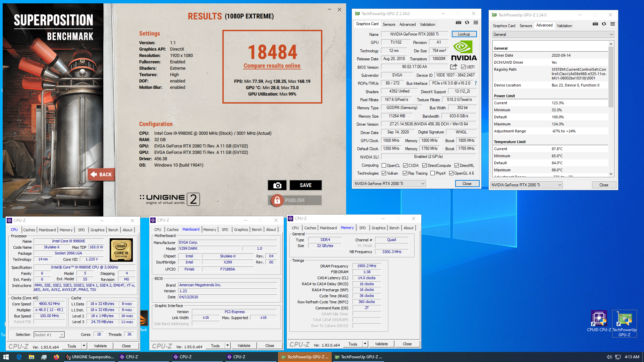The width and height of the screenshot is (644, 362).
Task: Open the General category dropdown in GPU-Z Advanced
Action: click(x=553, y=35)
